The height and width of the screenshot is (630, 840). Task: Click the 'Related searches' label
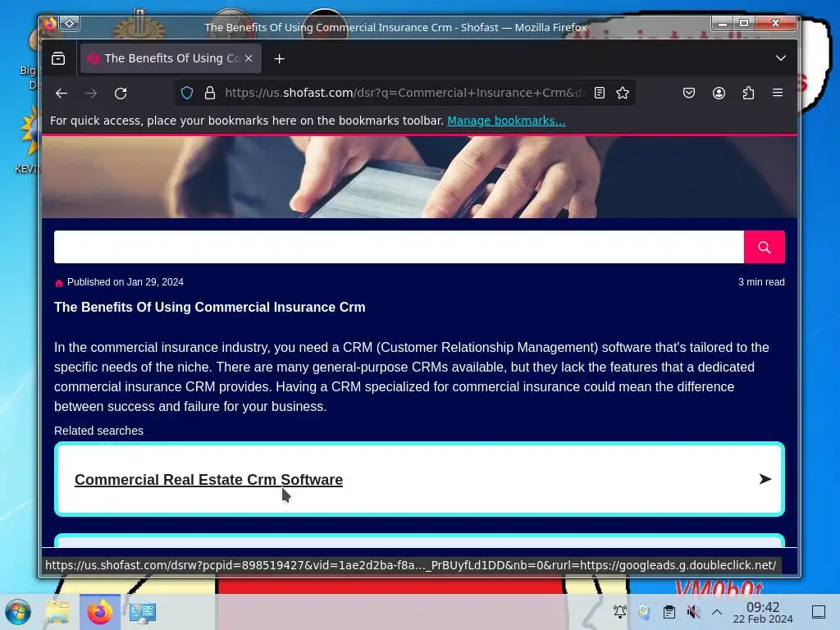pos(98,431)
